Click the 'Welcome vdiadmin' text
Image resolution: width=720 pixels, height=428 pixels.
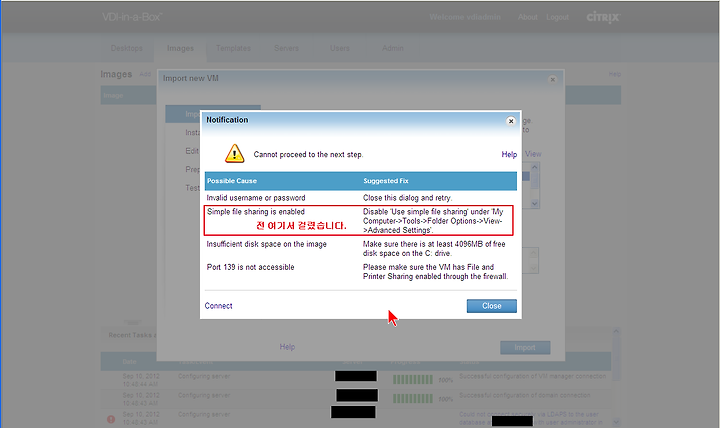(x=465, y=17)
